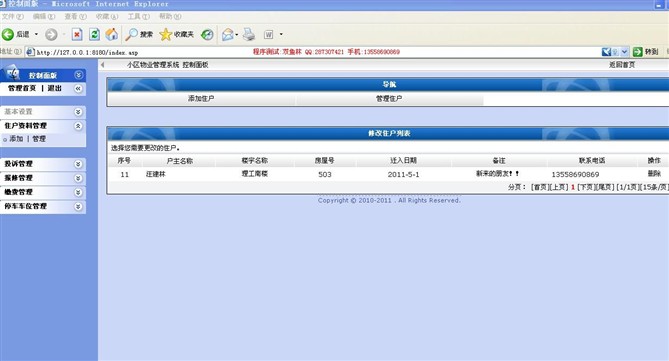Click the IE Back arrow icon
This screenshot has width=669, height=361.
[x=8, y=35]
